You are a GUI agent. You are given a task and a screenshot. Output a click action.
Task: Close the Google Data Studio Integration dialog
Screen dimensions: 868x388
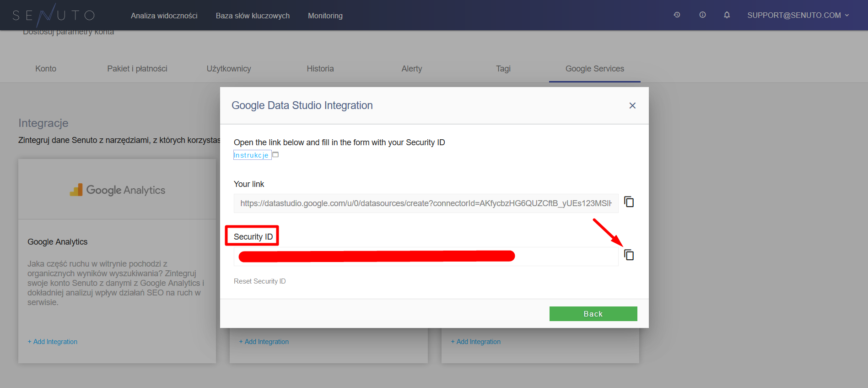coord(632,105)
